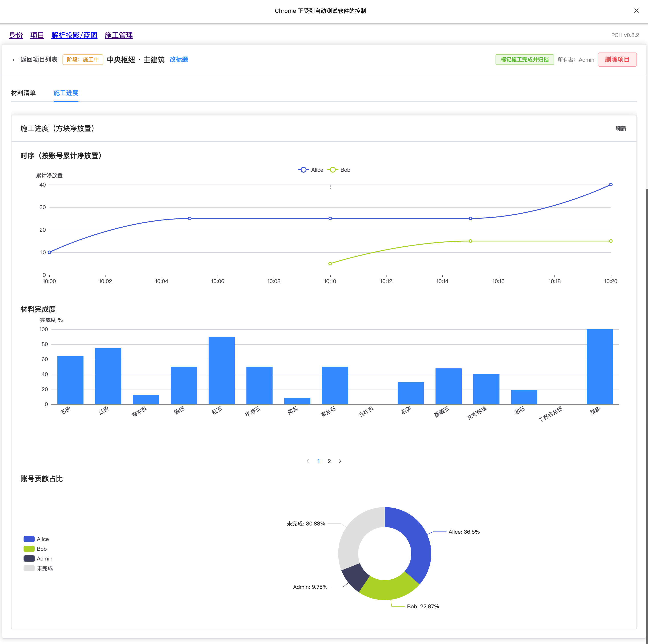Click the Bob: 22.87% pie label
Image resolution: width=648 pixels, height=644 pixels.
pos(423,607)
